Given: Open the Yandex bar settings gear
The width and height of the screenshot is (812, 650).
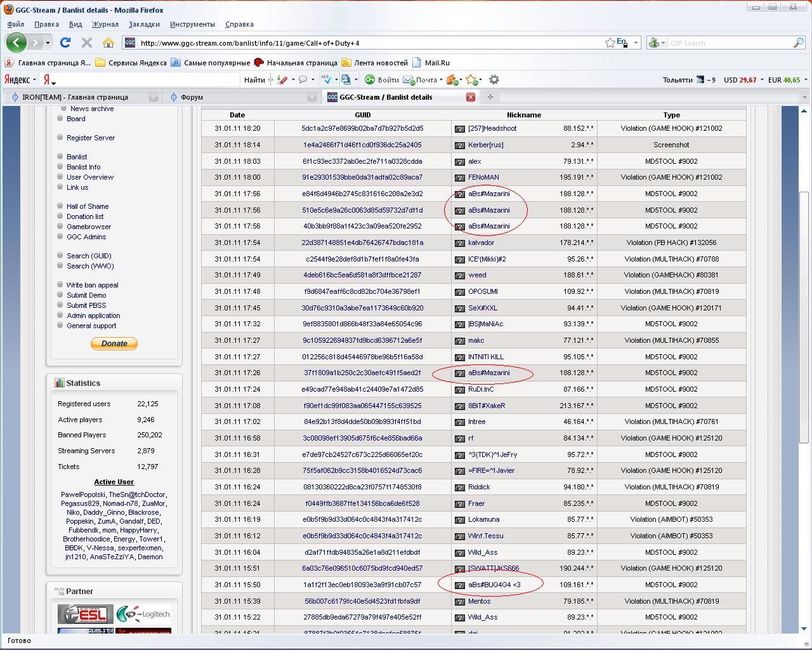Looking at the screenshot, I should [494, 79].
